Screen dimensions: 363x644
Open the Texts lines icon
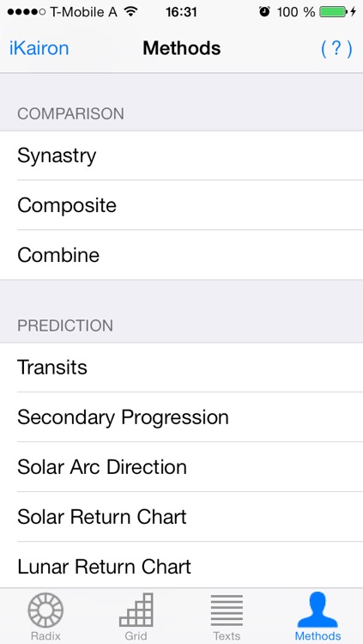[x=227, y=610]
